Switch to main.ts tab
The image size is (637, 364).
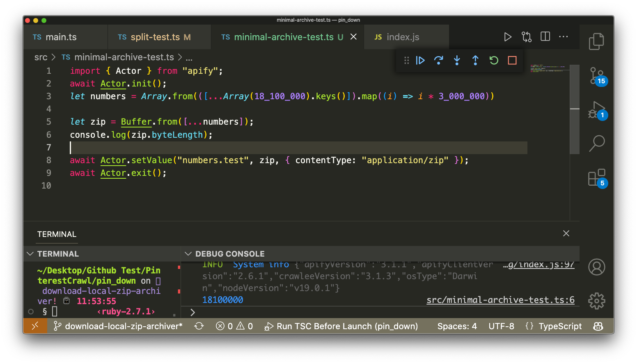pyautogui.click(x=66, y=37)
